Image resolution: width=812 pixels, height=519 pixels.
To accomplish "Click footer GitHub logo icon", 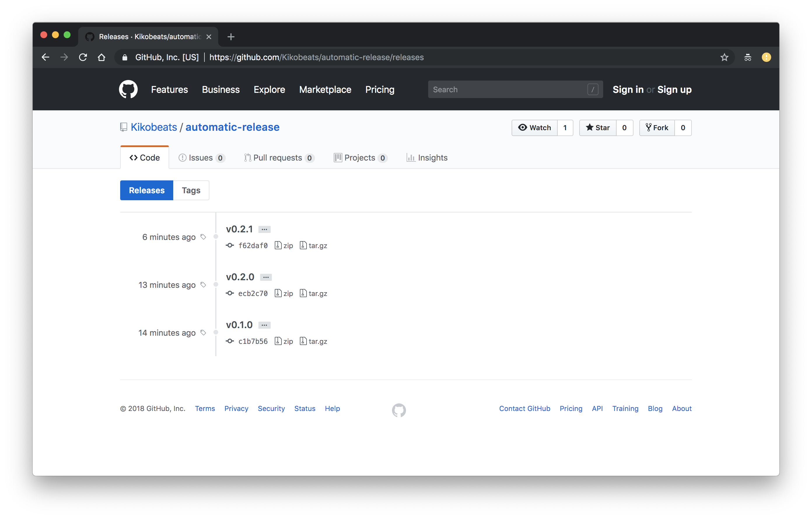I will 399,410.
